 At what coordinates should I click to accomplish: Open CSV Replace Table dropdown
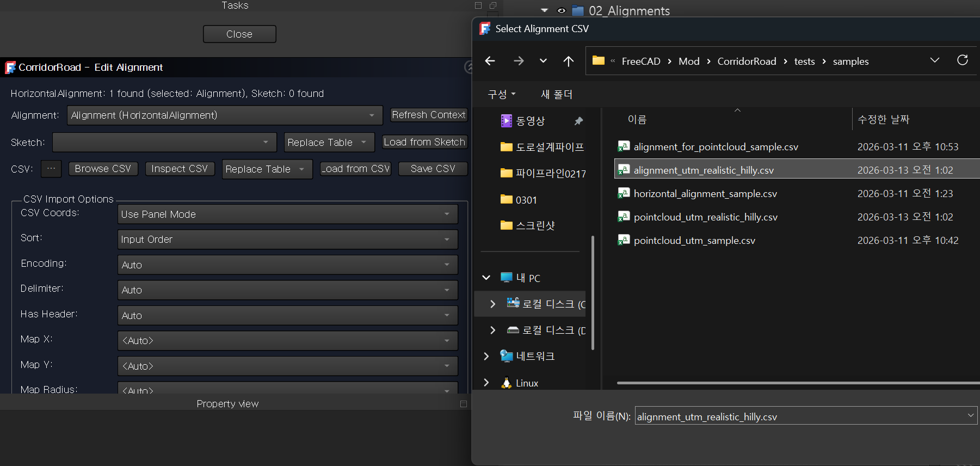[267, 169]
